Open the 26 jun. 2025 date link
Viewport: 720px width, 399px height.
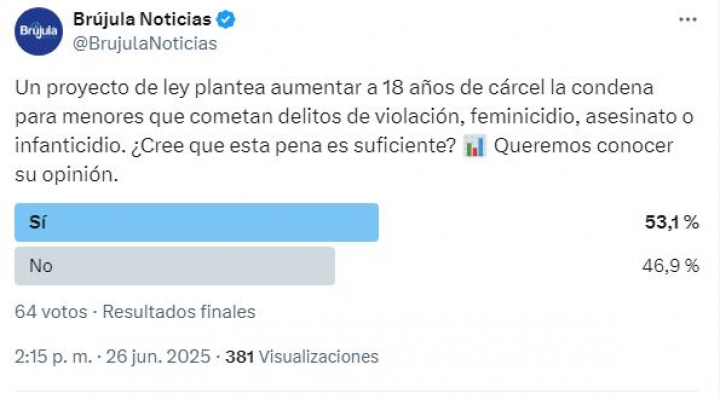(x=158, y=357)
